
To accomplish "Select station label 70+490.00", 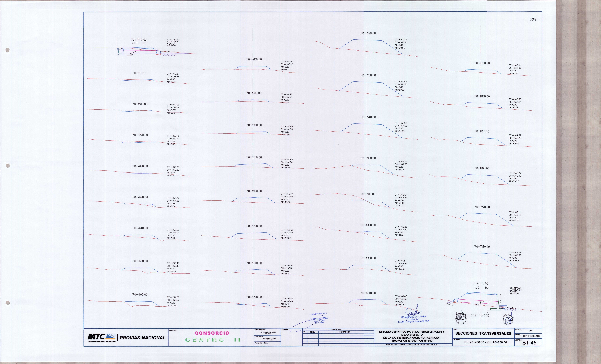I will pyautogui.click(x=140, y=135).
